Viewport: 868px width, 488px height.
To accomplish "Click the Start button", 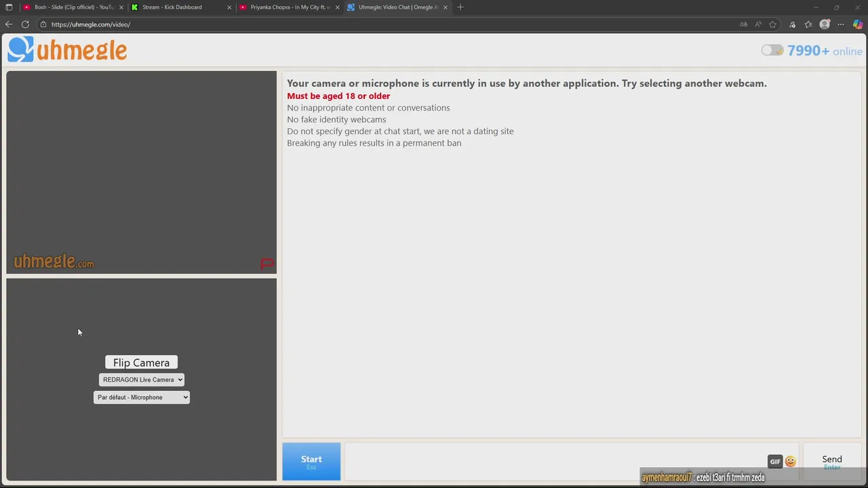I will 311,462.
